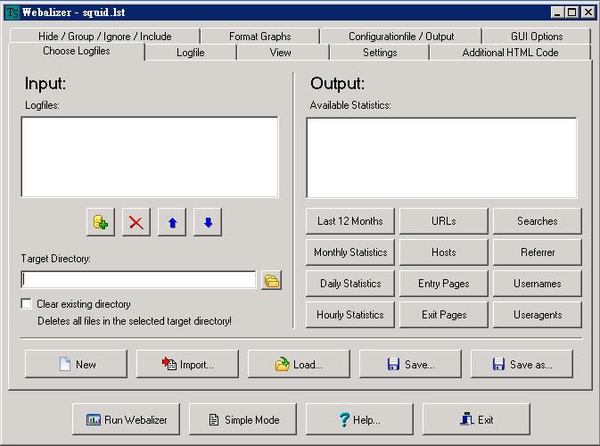Remove logfile with the red X button
The width and height of the screenshot is (600, 446).
[x=136, y=222]
